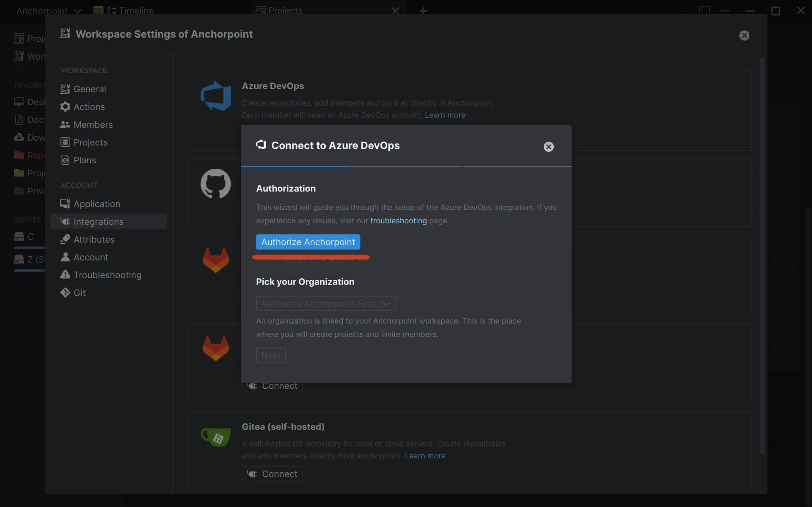Select Integrations in the sidebar
812x507 pixels.
108,222
